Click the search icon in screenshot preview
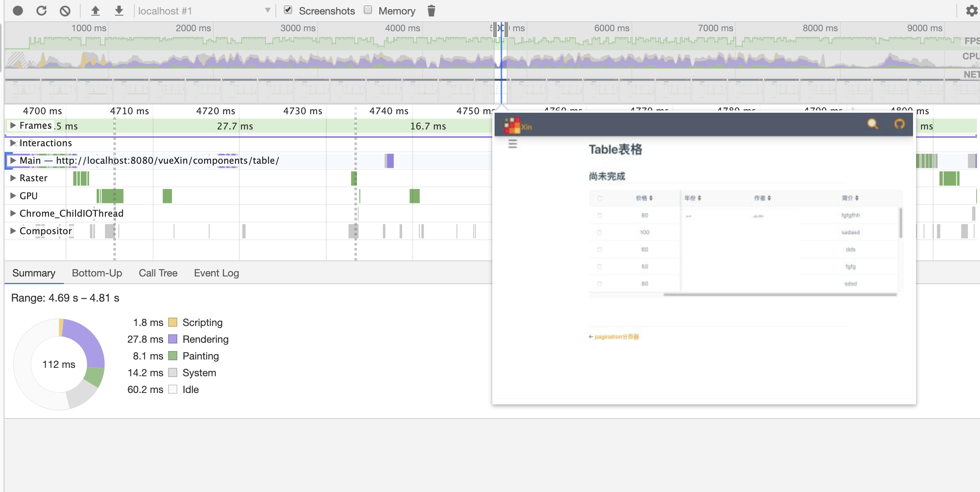Image resolution: width=980 pixels, height=492 pixels. click(872, 124)
